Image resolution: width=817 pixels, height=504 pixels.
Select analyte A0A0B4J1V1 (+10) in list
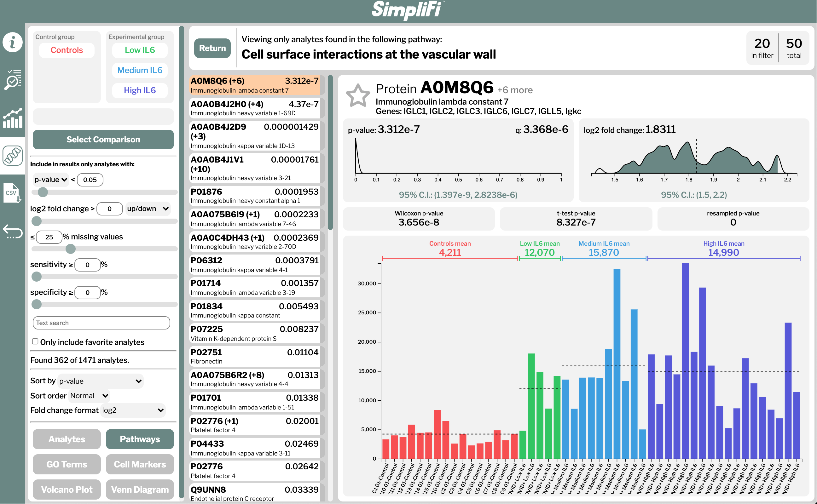(x=255, y=168)
